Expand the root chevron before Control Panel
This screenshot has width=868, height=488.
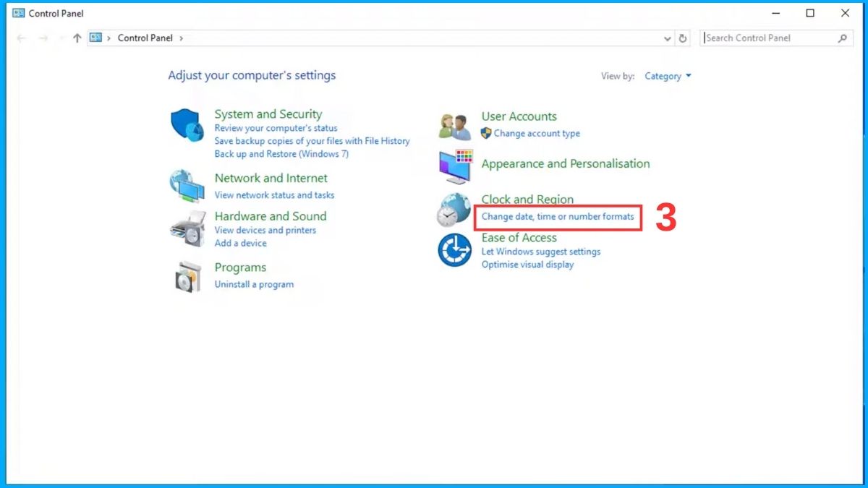click(109, 38)
